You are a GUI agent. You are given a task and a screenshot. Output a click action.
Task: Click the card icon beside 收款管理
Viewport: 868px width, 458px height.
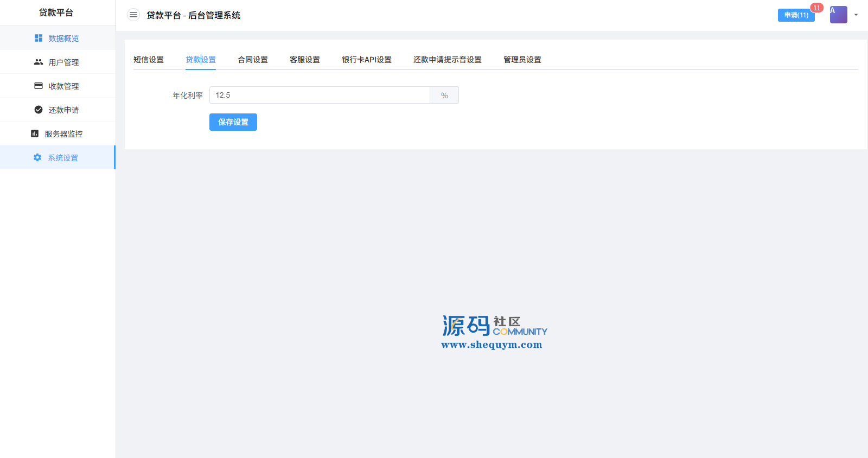[39, 86]
